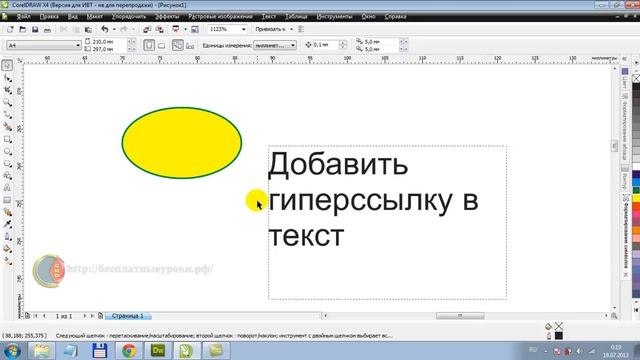The image size is (640, 360).
Task: Select the Zoom magnifier tool
Action: [x=7, y=102]
